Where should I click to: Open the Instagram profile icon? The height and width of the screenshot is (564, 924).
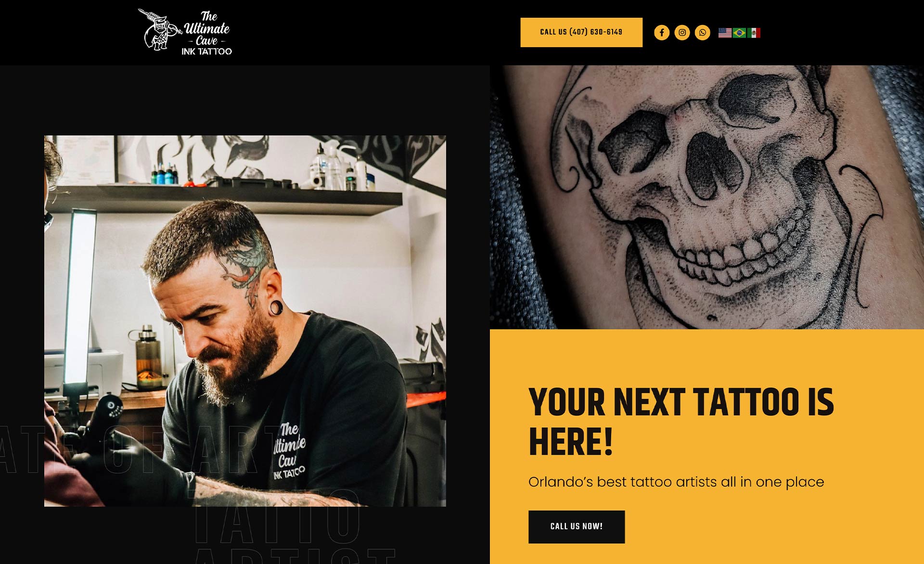(682, 32)
